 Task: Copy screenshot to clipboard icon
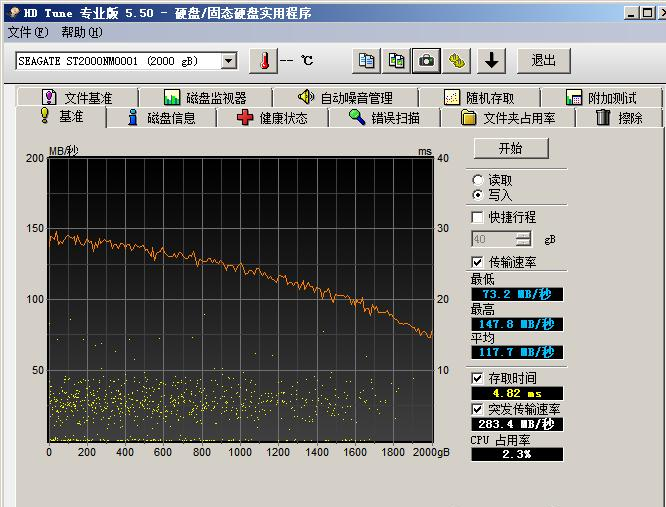click(397, 60)
